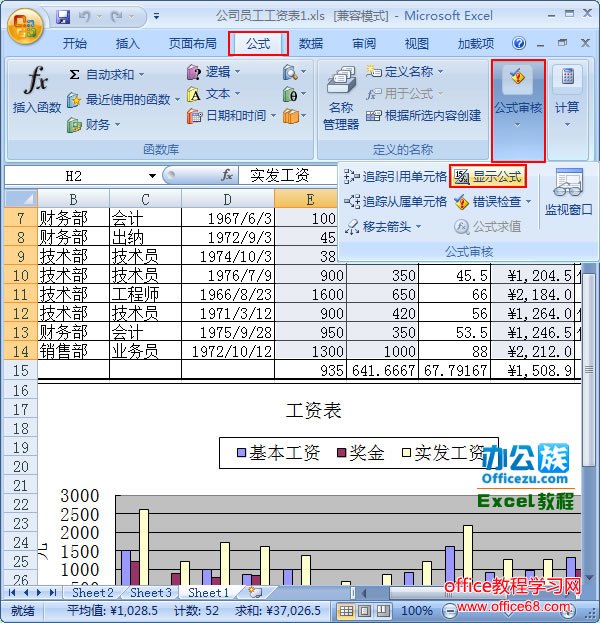Click cell with value 641.6667
Viewport: 600px width, 623px height.
[x=382, y=371]
